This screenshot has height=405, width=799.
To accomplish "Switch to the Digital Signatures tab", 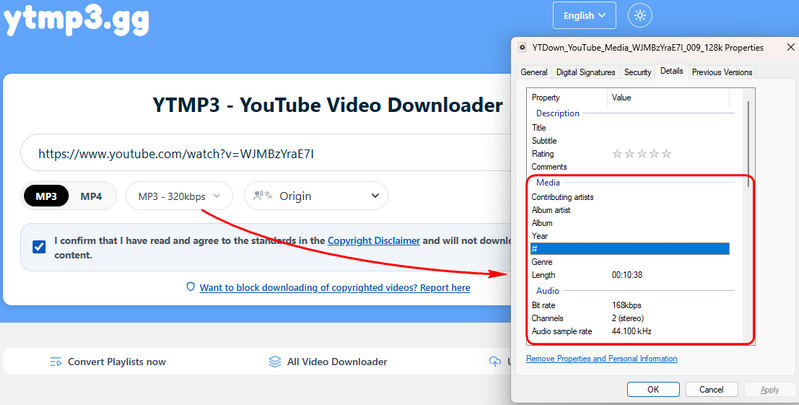I will 585,72.
